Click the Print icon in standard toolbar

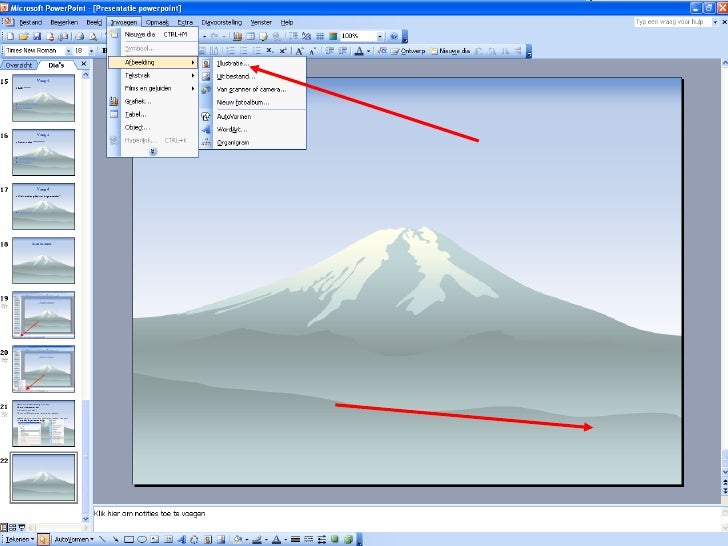tap(80, 36)
